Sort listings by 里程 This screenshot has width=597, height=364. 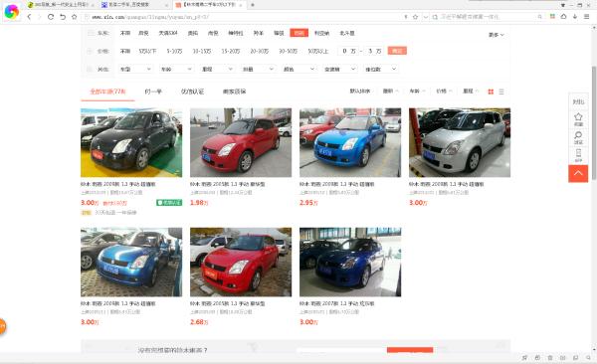(x=471, y=91)
